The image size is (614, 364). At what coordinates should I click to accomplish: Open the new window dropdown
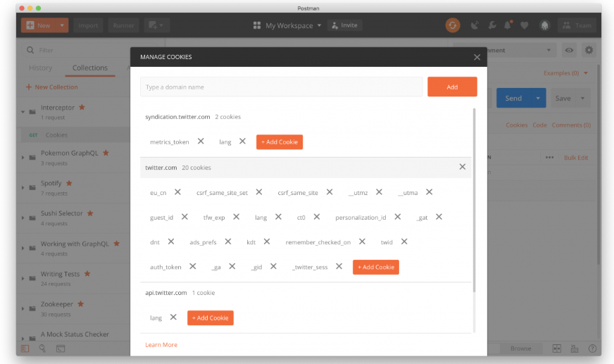pyautogui.click(x=156, y=25)
